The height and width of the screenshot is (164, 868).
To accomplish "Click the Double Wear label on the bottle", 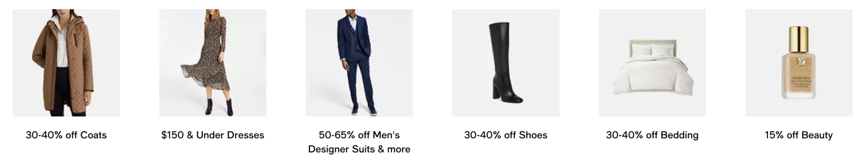I will [x=799, y=77].
